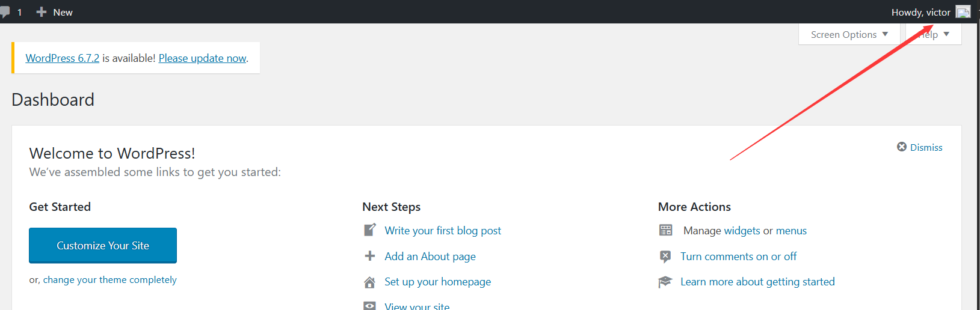Screen dimensions: 980x310
Task: Click the Customize Your Site button
Action: pos(103,245)
